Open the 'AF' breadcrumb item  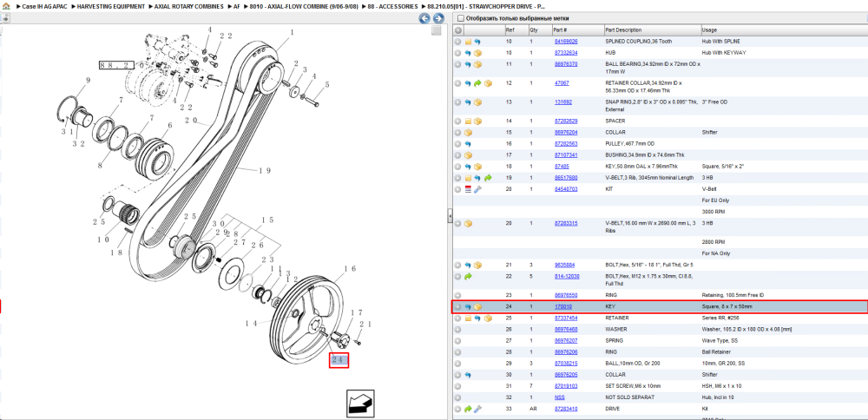pos(237,6)
